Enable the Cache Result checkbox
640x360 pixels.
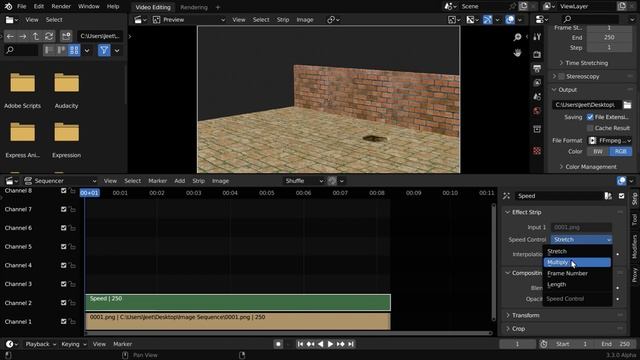[590, 128]
